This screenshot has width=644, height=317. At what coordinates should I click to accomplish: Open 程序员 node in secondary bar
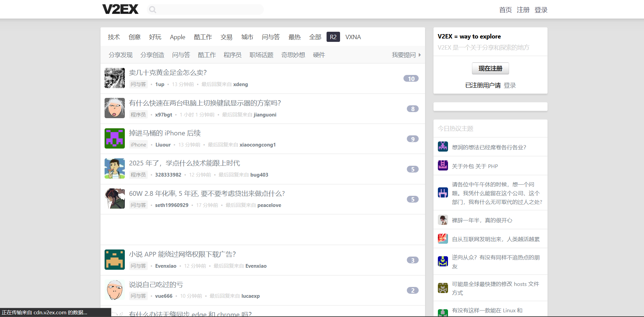click(x=232, y=55)
